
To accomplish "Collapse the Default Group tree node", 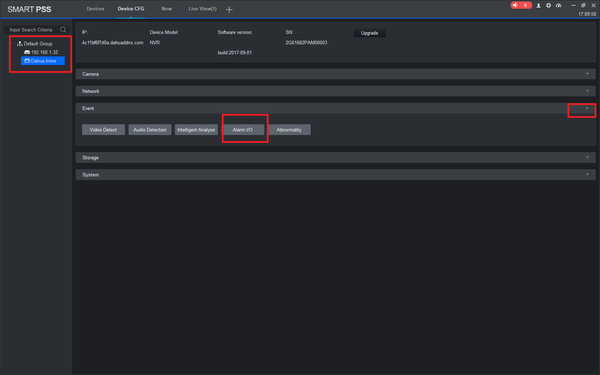I will tap(11, 44).
